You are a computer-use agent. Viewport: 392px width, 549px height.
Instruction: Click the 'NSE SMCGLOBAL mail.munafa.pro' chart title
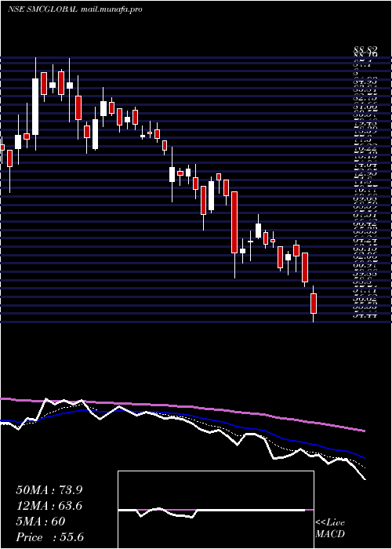pos(75,9)
